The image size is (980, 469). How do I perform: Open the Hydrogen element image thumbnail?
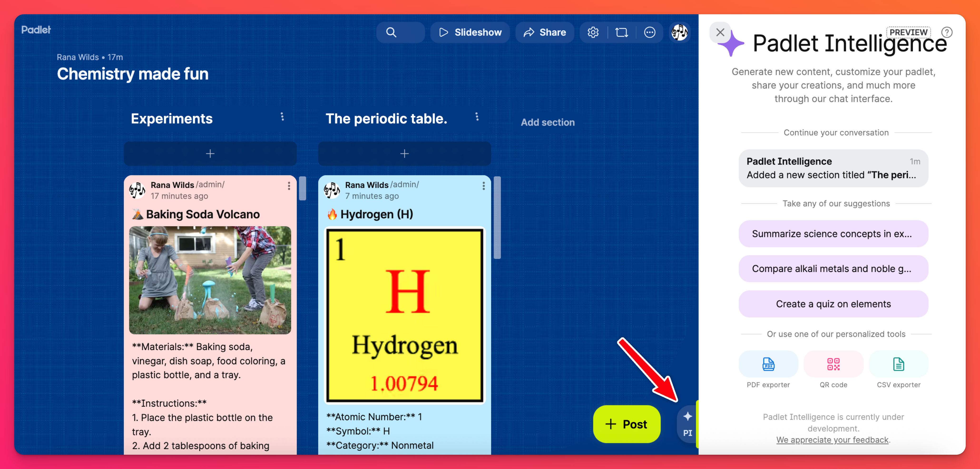pos(404,315)
